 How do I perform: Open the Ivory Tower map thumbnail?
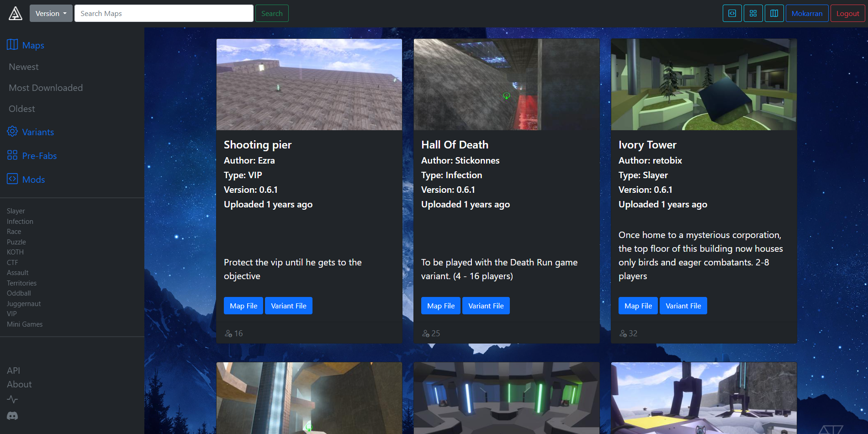coord(704,85)
